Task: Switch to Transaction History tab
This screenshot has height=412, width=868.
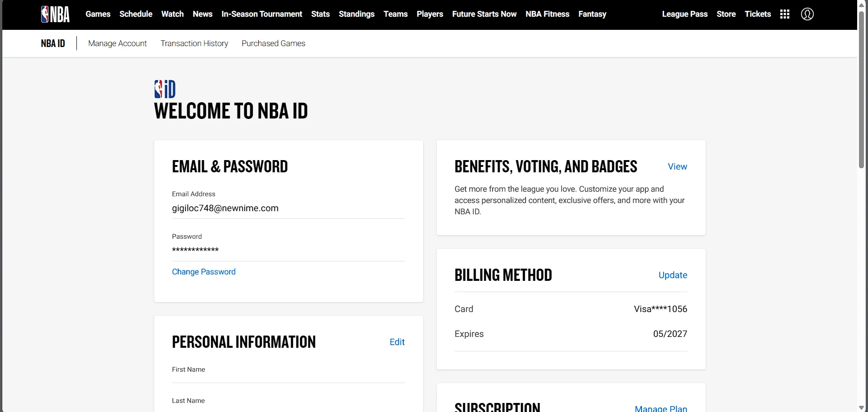Action: click(x=194, y=43)
